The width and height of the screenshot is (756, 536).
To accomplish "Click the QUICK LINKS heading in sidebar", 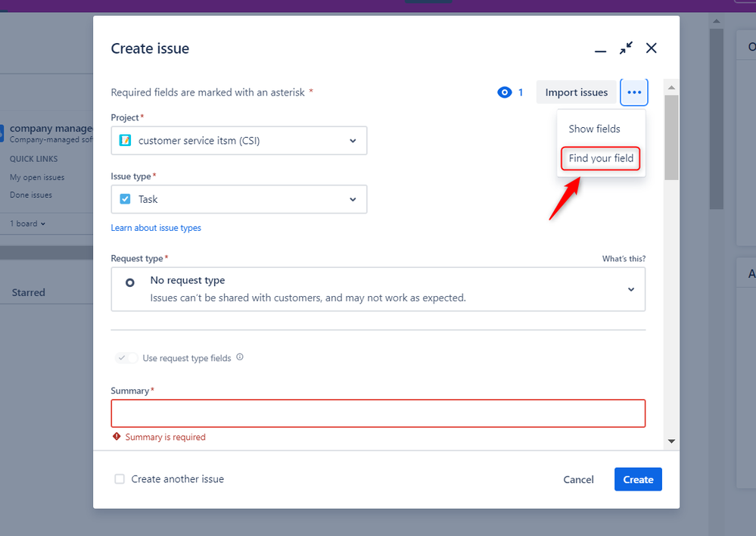I will tap(34, 159).
